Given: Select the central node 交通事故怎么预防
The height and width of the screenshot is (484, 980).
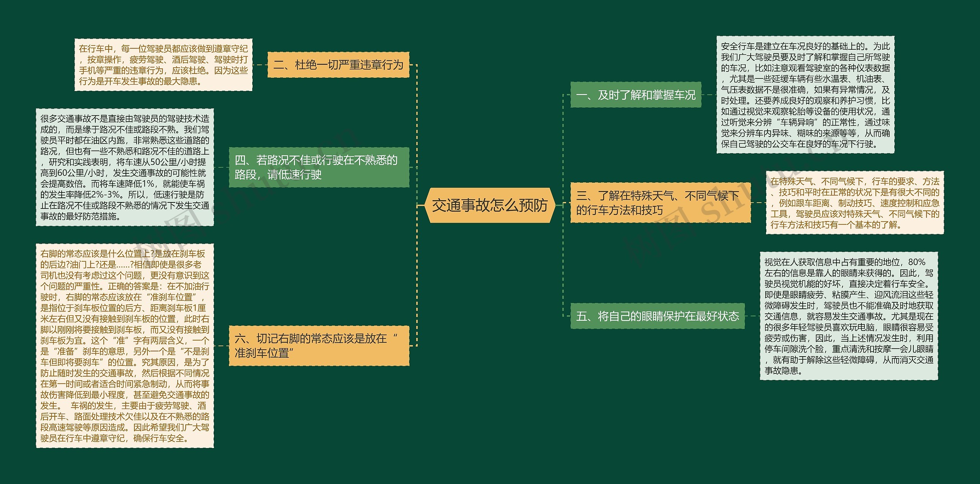Looking at the screenshot, I should click(x=490, y=205).
